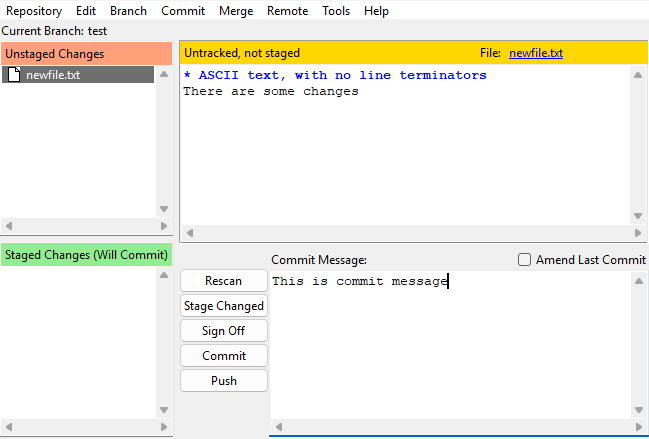Open the Commit menu

[183, 11]
